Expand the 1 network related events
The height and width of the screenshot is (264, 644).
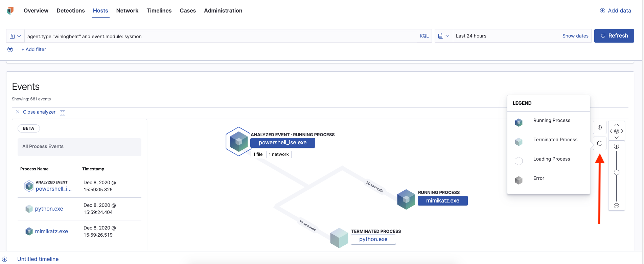[279, 154]
